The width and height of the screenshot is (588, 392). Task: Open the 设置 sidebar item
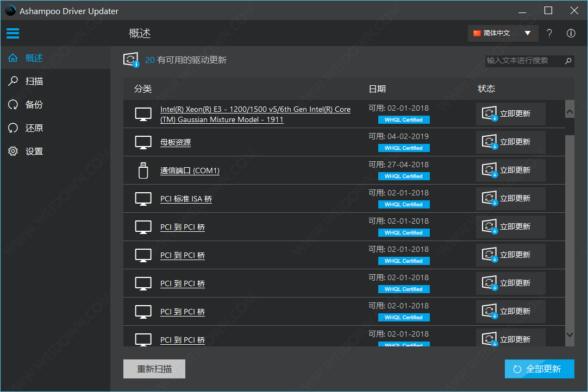click(x=55, y=151)
